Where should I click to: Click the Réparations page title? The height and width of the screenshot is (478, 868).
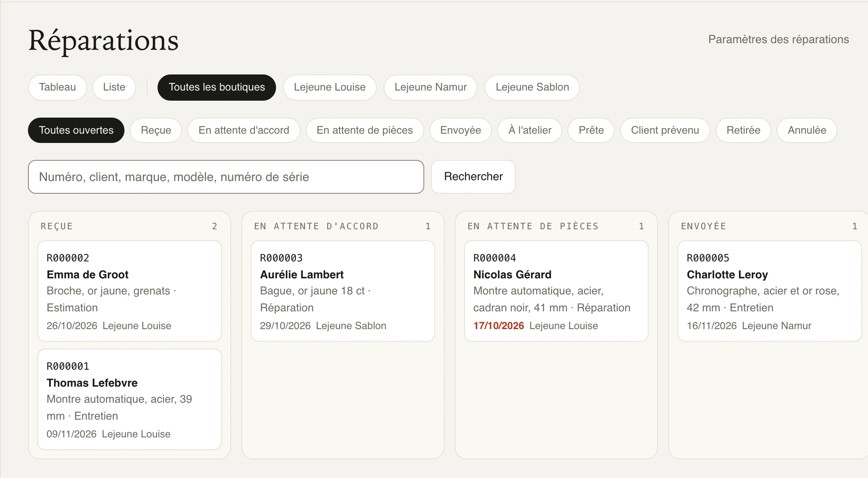click(104, 41)
